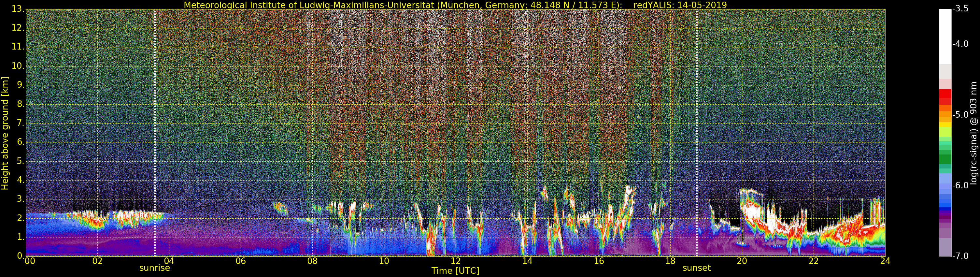Viewport: 980px width, 277px height.
Task: Select the '12.' height tick label
Action: (18, 28)
